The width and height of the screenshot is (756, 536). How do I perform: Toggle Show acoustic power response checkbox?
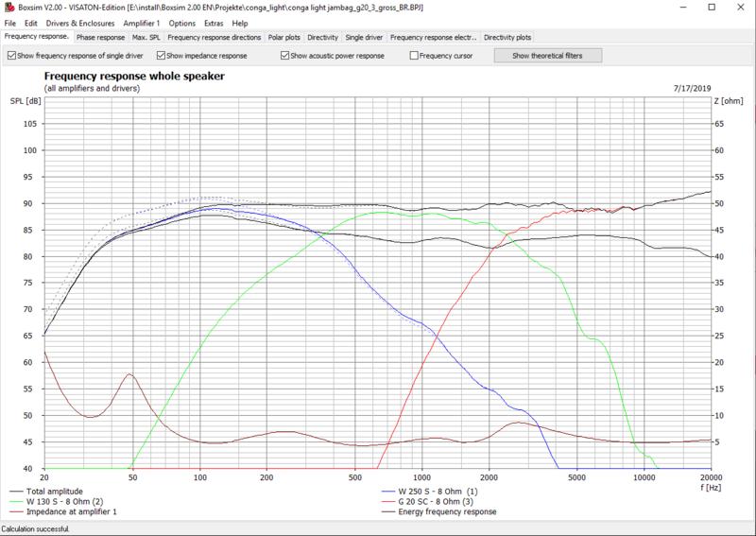tap(333, 56)
